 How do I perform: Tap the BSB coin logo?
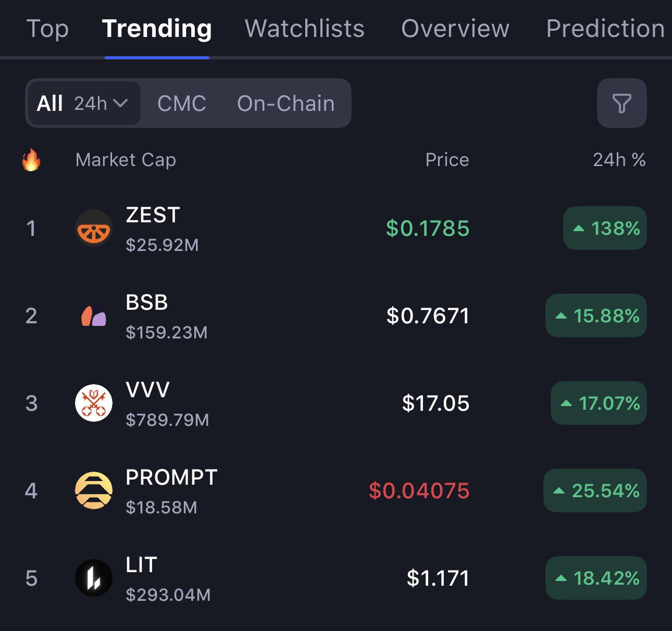94,316
